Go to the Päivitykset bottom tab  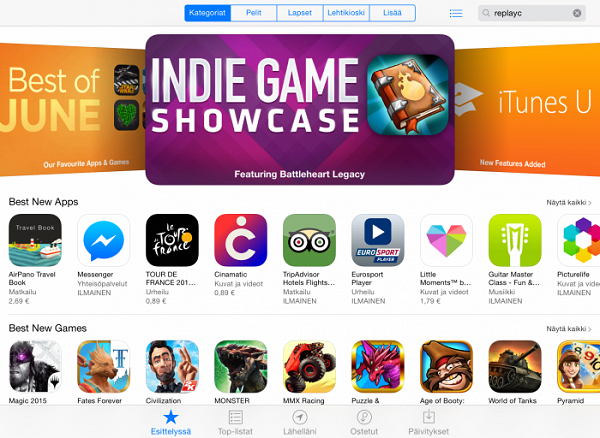click(429, 423)
